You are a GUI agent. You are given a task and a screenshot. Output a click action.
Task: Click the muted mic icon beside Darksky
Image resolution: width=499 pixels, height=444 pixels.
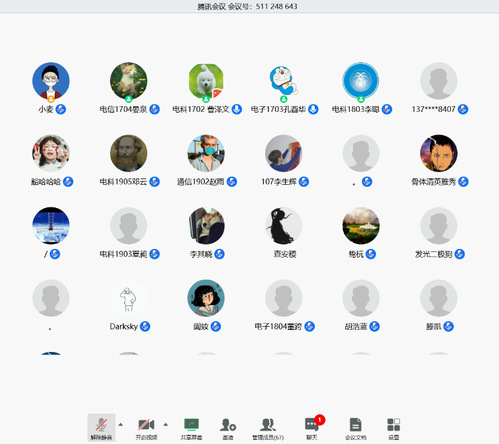pos(145,326)
